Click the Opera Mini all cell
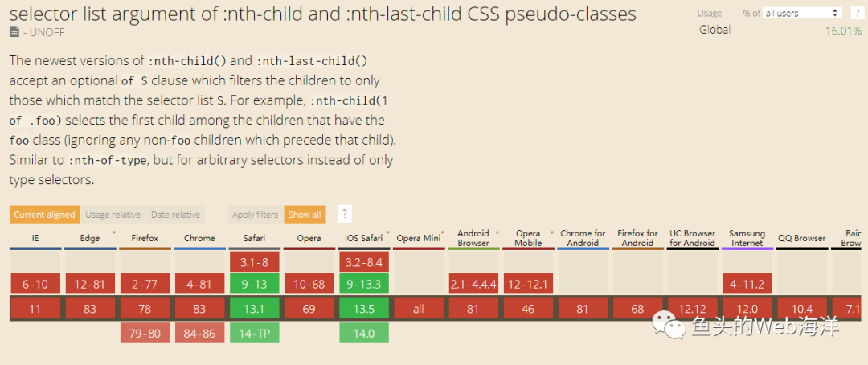 (418, 309)
